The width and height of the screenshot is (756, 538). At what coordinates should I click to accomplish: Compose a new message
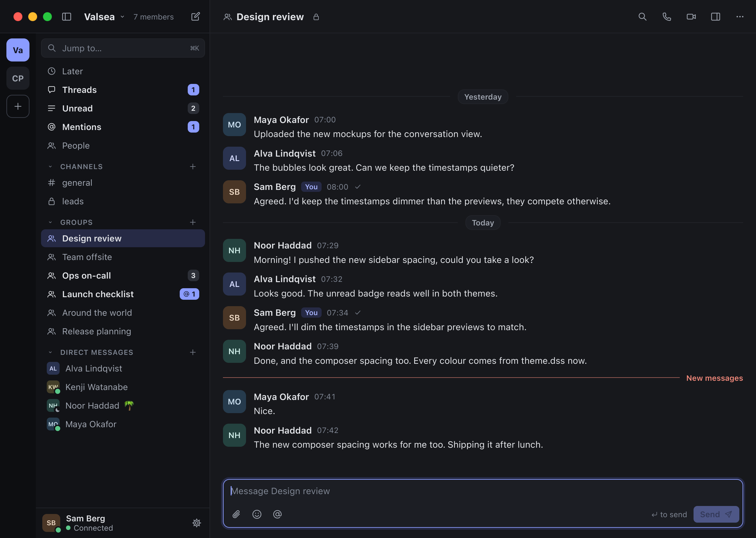195,17
